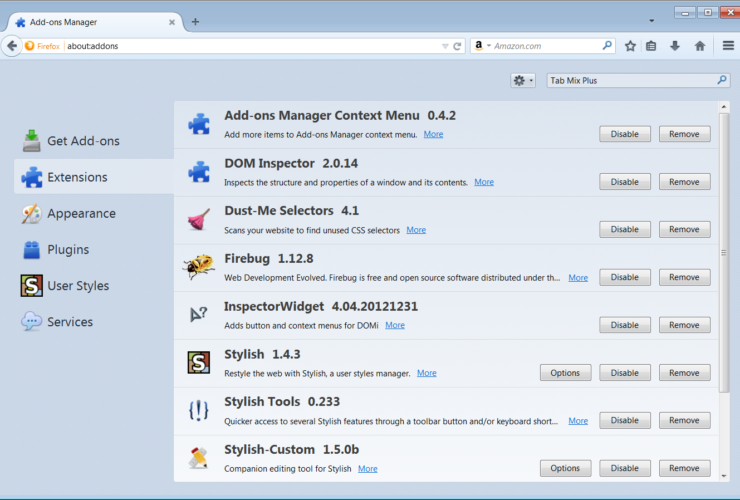This screenshot has height=500, width=740.
Task: Reload the page with the refresh icon
Action: click(457, 46)
